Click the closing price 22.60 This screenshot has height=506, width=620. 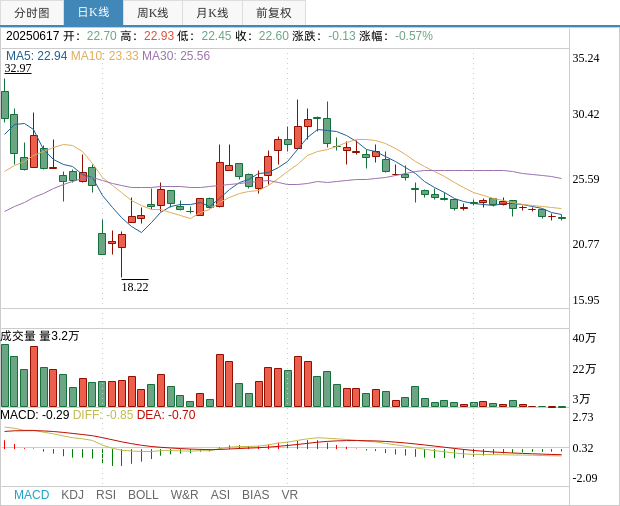tap(274, 36)
